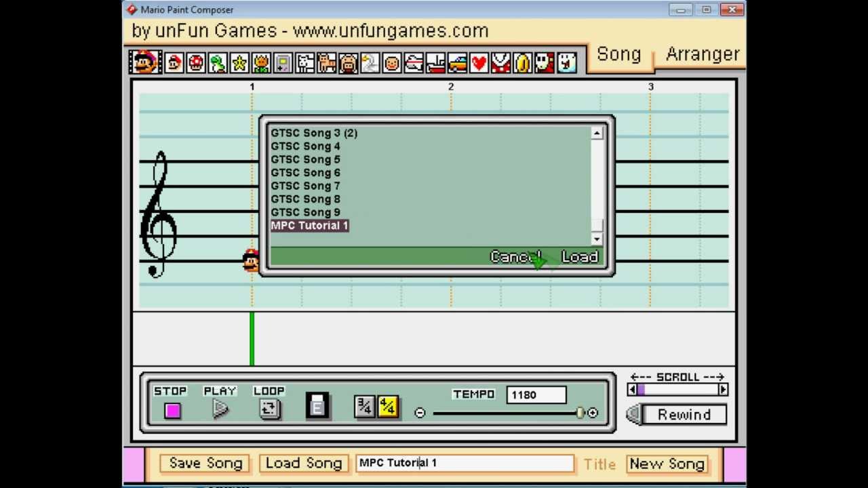The width and height of the screenshot is (868, 488).
Task: Click the speaker icon beside Rewind
Action: tap(632, 414)
